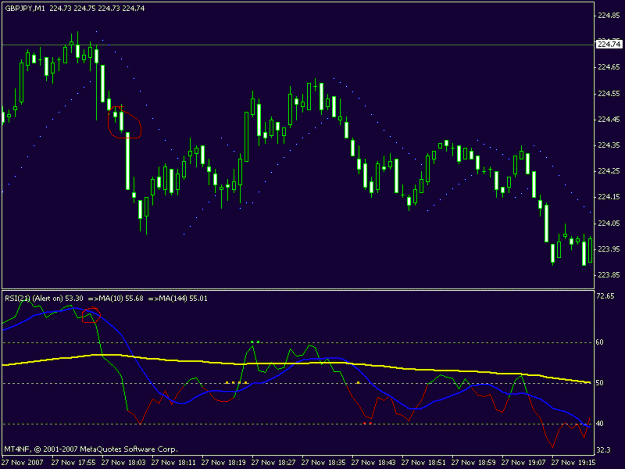Click the 223.85 price axis label
Viewport: 625px width, 469px height.
(x=609, y=275)
